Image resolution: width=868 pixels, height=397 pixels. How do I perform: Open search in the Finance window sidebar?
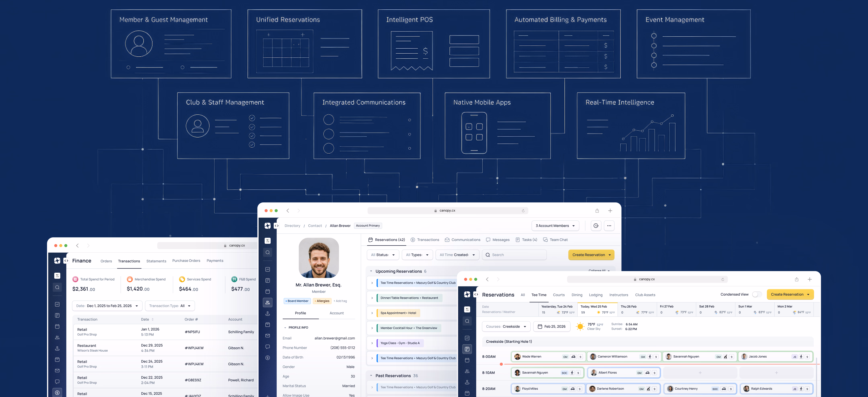coord(57,287)
